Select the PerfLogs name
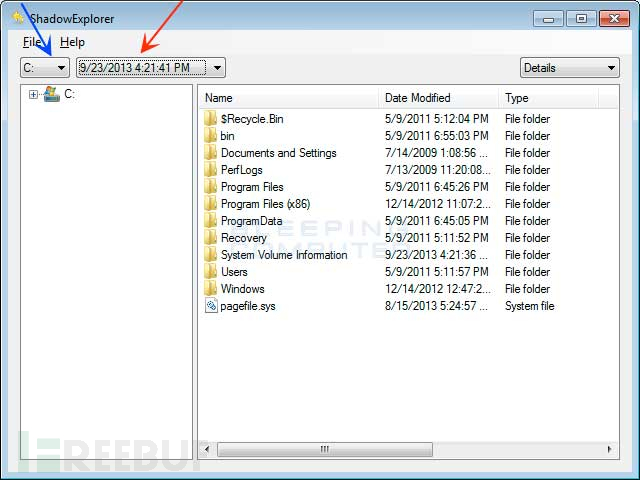The width and height of the screenshot is (640, 480). point(242,170)
